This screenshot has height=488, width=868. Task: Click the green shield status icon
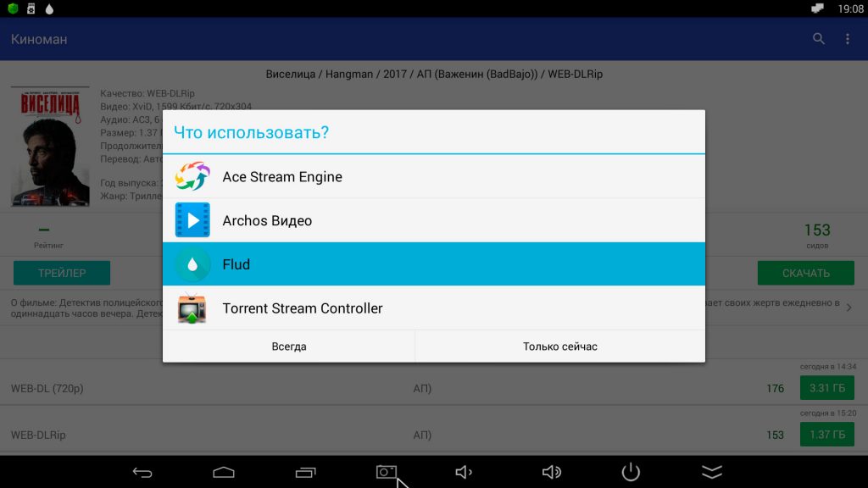point(13,8)
